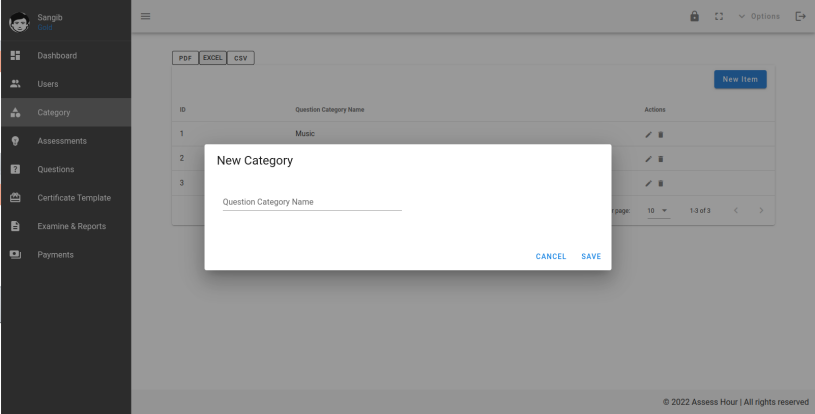The image size is (815, 414).
Task: Open Certificate Template in the sidebar
Action: 73,198
